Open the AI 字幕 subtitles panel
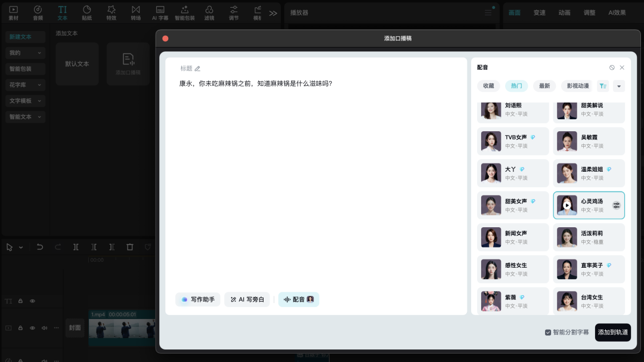The height and width of the screenshot is (362, 644). (x=160, y=12)
